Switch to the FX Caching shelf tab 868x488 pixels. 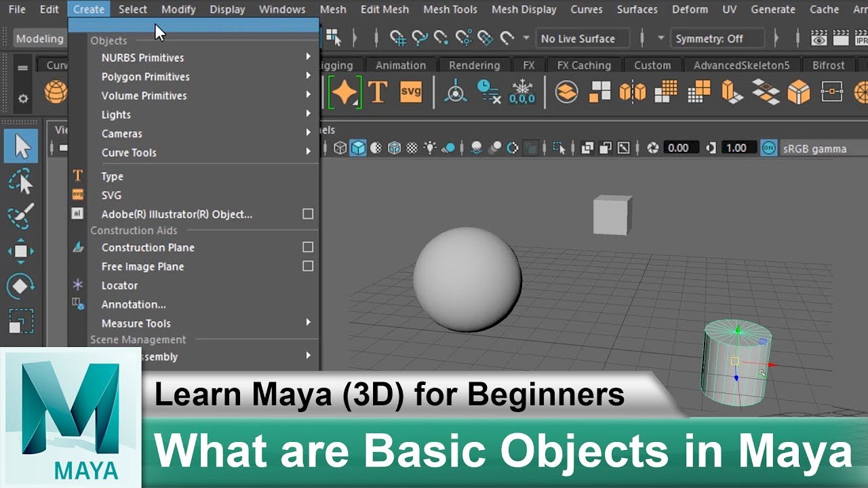pos(584,65)
